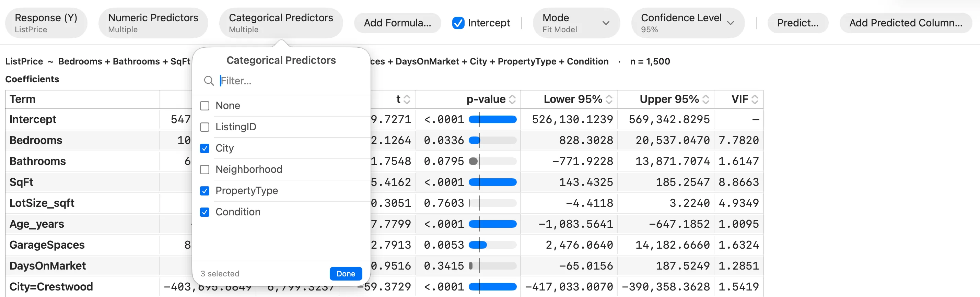Open the Response (Y) selector
980x297 pixels.
(46, 23)
